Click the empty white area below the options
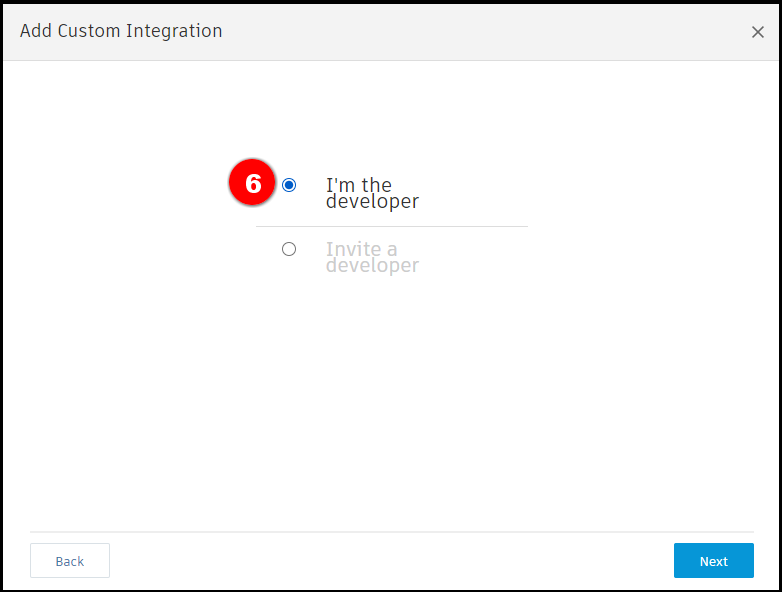This screenshot has width=782, height=592. tap(391, 400)
